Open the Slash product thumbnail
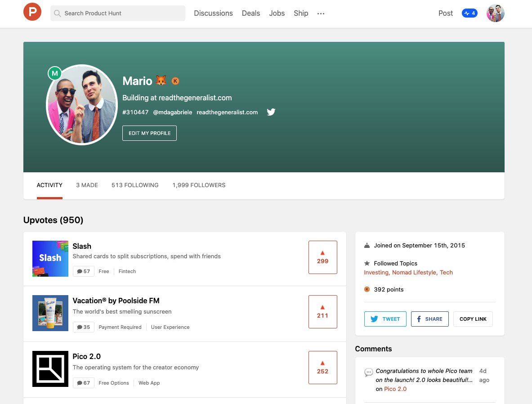This screenshot has width=532, height=404. (x=50, y=259)
